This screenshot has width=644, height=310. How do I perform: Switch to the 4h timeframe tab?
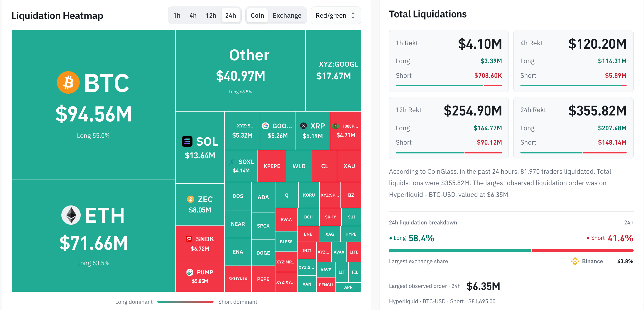(193, 15)
